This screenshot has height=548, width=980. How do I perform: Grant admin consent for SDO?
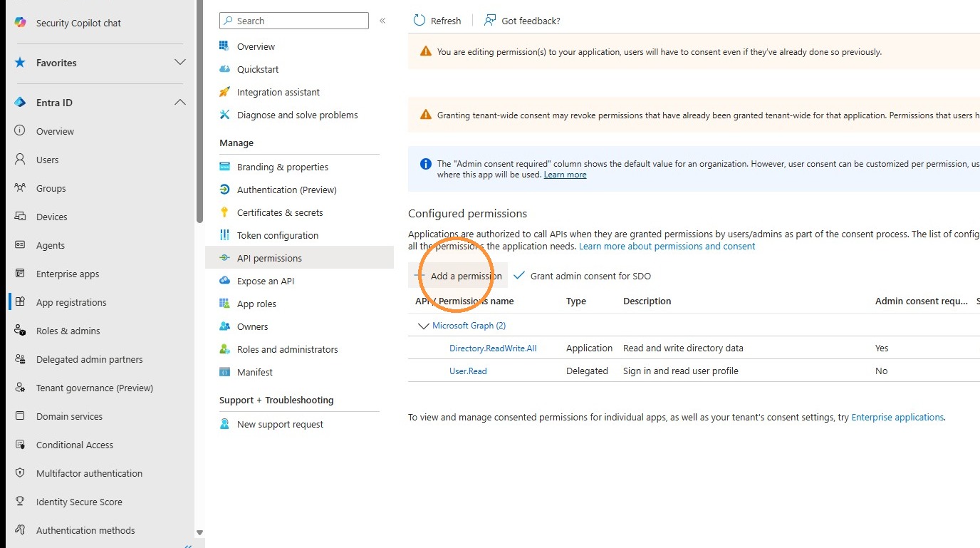point(582,276)
